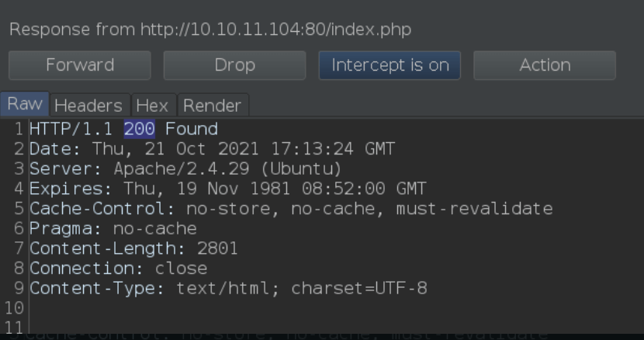Click the Expires header line
The width and height of the screenshot is (644, 340).
tap(228, 189)
